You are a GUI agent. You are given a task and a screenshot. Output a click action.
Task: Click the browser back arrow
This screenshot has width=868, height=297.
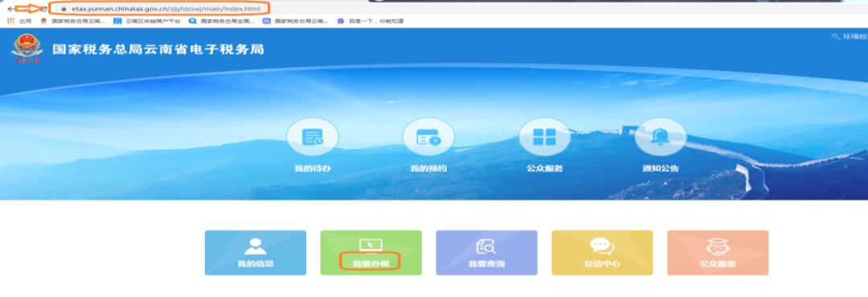point(10,9)
